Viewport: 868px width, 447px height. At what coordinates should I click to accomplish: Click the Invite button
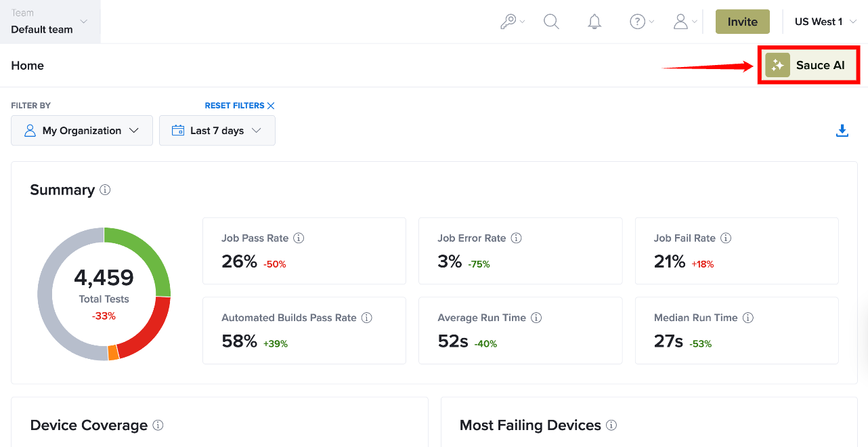(743, 22)
